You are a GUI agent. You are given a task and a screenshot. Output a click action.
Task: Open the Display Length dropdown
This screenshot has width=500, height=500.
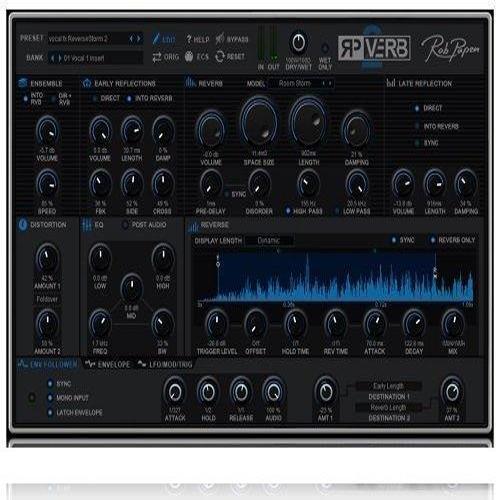point(269,240)
